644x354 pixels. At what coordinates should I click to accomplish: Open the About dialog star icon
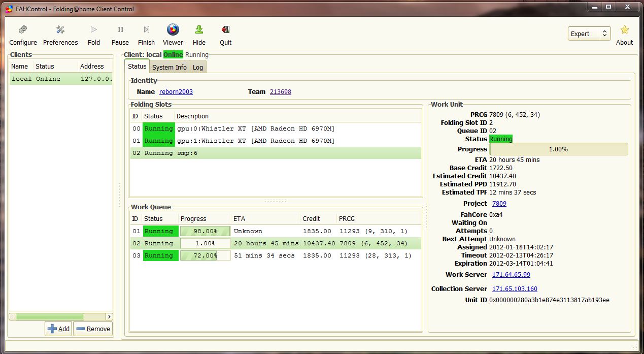[625, 36]
